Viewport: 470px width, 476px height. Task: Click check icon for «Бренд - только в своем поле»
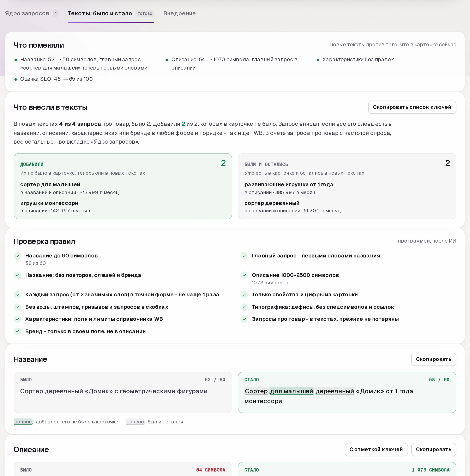18,331
